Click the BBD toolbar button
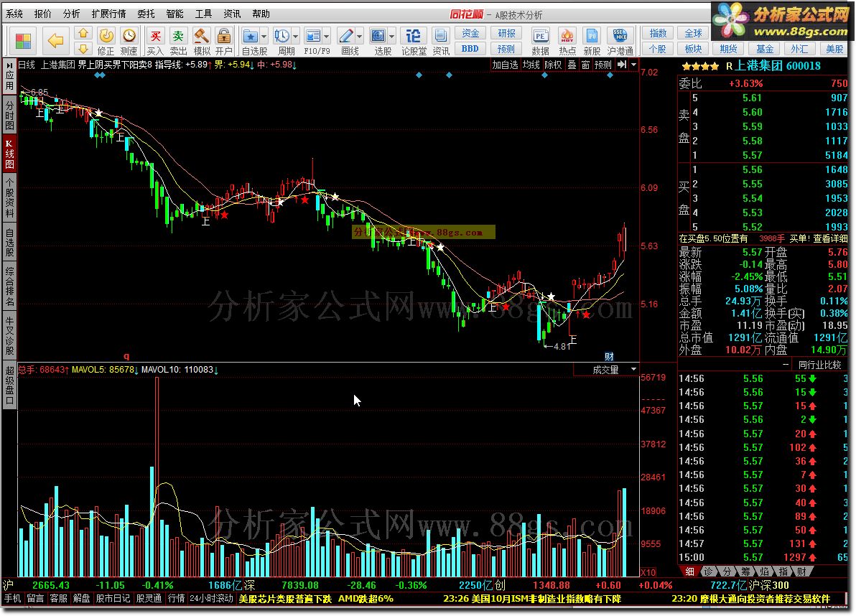856x616 pixels. (470, 49)
